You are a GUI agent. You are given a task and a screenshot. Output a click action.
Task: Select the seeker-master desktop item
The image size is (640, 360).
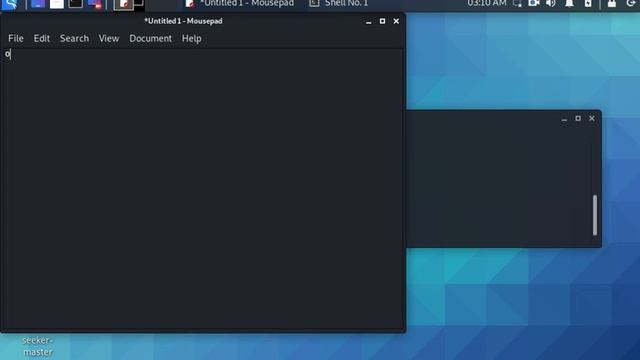[38, 346]
